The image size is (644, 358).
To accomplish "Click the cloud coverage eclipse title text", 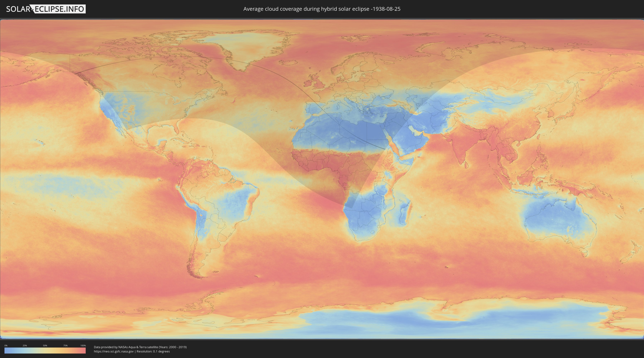I will click(x=322, y=9).
